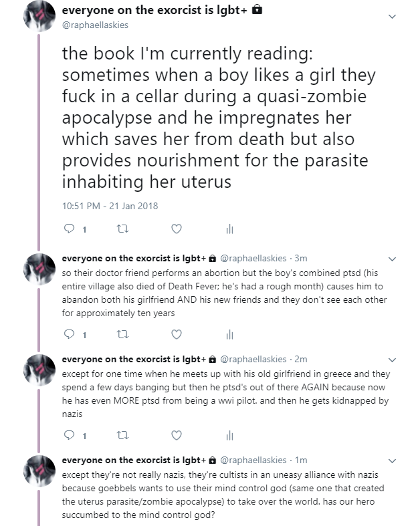Open analytics for the doctor friend tweet

click(x=229, y=334)
